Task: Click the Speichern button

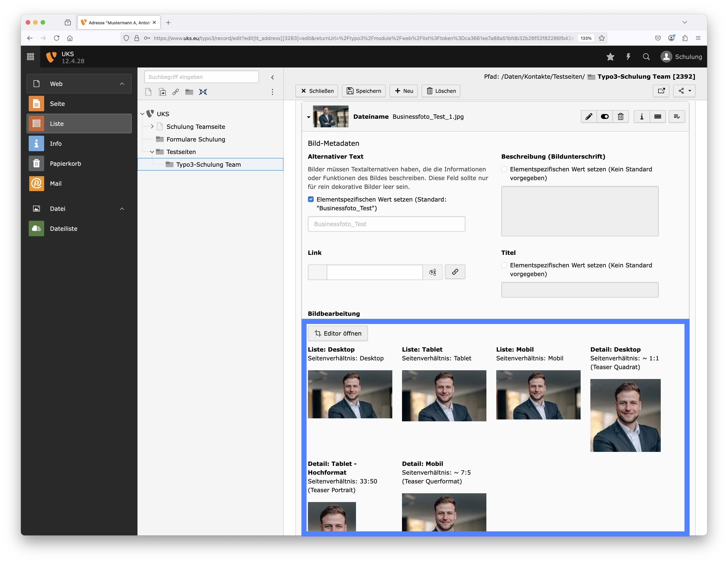Action: coord(364,91)
